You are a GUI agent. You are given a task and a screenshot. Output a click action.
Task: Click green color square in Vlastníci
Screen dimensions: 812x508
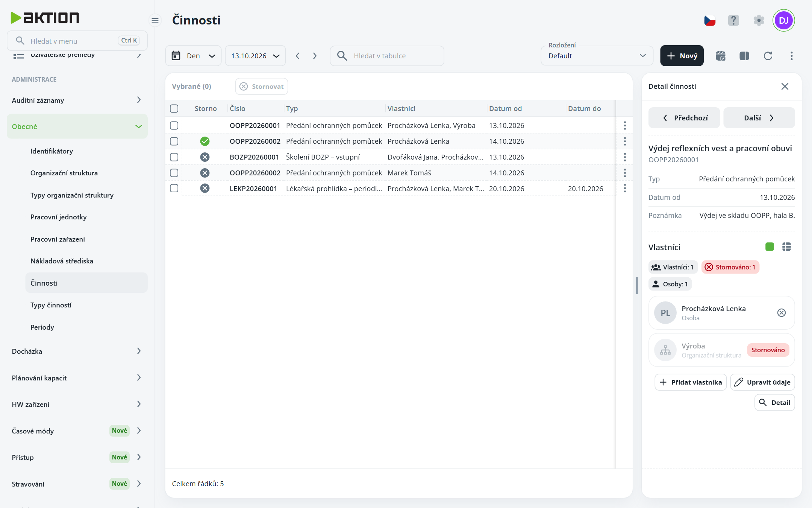pos(770,247)
